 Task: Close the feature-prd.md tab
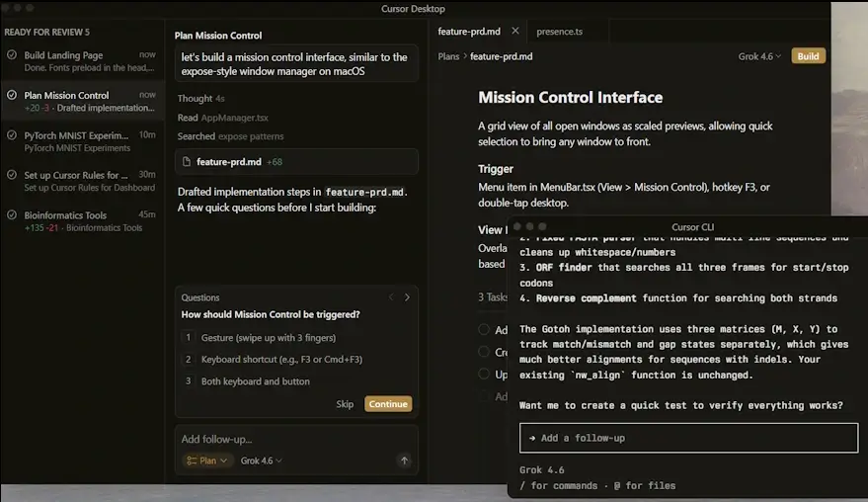pos(515,31)
